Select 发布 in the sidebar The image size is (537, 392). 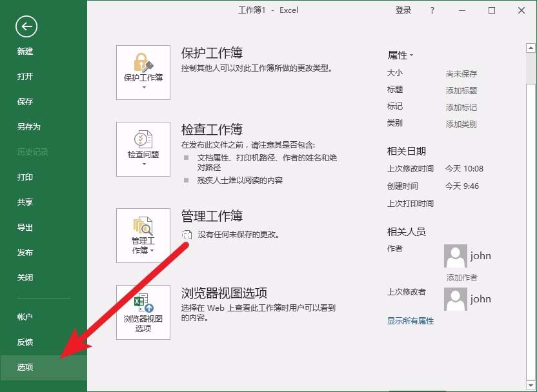(x=25, y=253)
